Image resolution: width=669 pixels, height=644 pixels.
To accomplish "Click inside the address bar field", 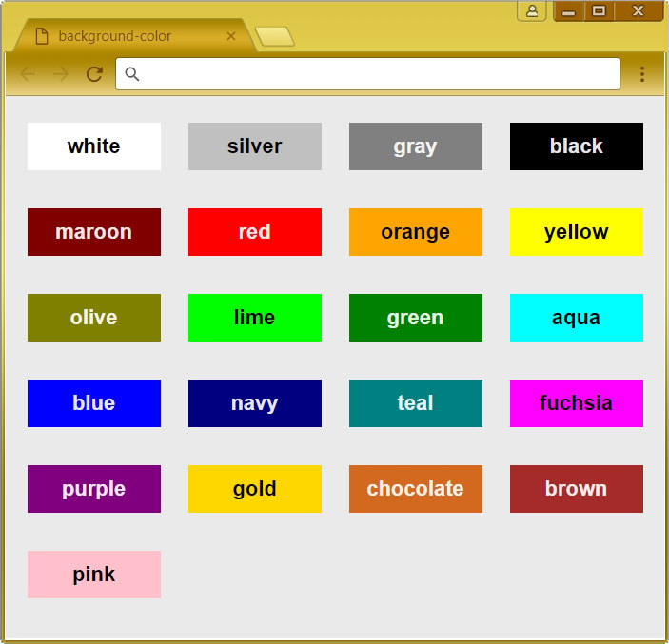I will point(367,74).
